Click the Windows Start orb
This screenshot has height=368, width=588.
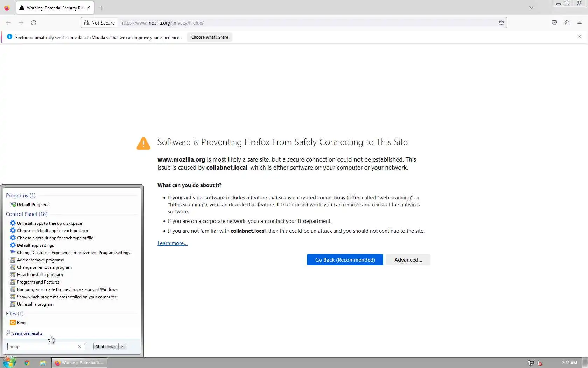pos(9,363)
